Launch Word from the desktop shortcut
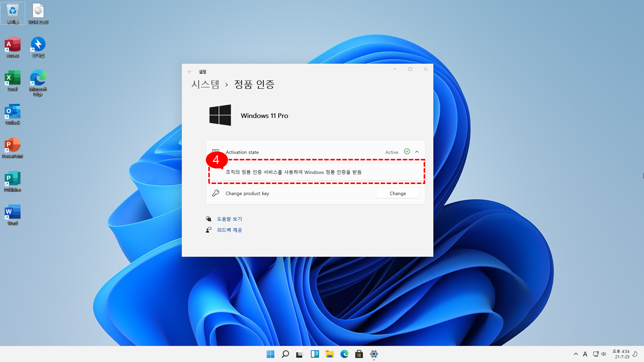 tap(13, 215)
